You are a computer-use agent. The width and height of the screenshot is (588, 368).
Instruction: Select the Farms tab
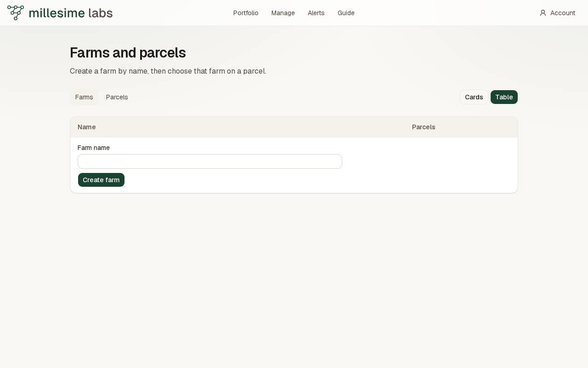click(x=84, y=97)
